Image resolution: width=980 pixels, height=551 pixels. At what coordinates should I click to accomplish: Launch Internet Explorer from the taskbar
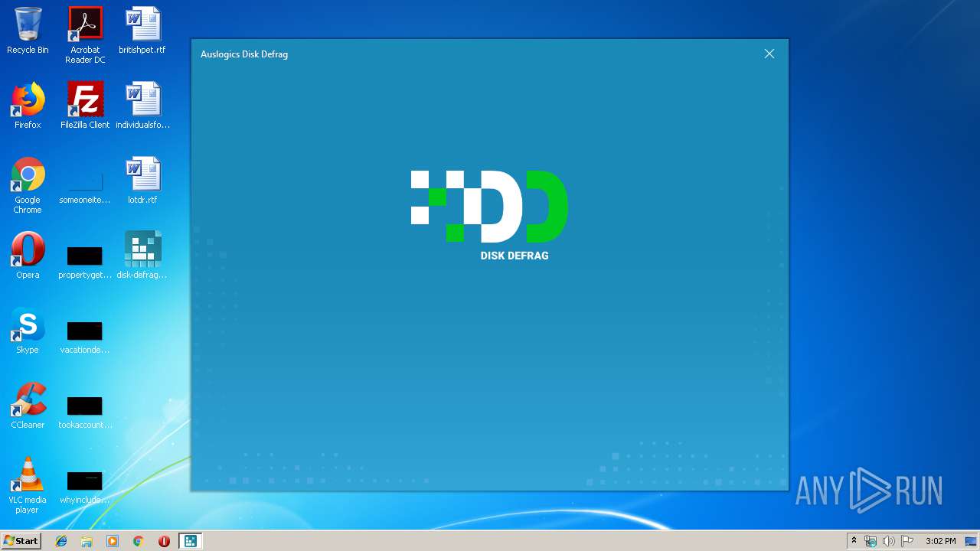click(61, 541)
